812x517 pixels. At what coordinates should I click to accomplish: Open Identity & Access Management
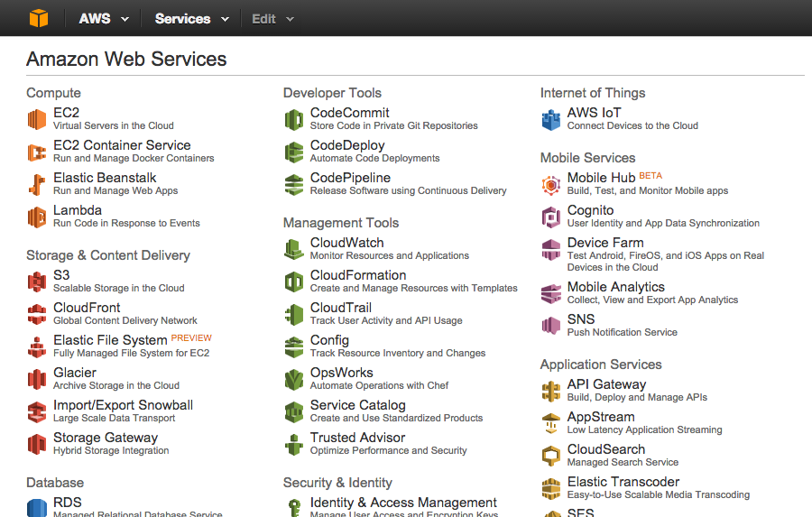pos(403,503)
